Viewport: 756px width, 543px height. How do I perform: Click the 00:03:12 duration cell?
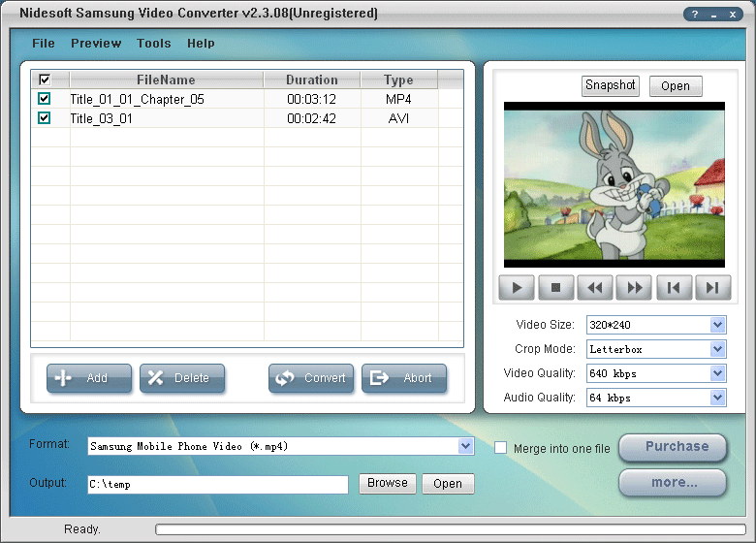pyautogui.click(x=311, y=99)
